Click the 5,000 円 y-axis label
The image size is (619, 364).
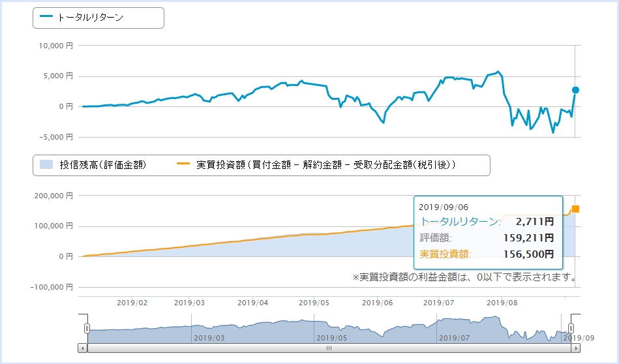pyautogui.click(x=58, y=76)
